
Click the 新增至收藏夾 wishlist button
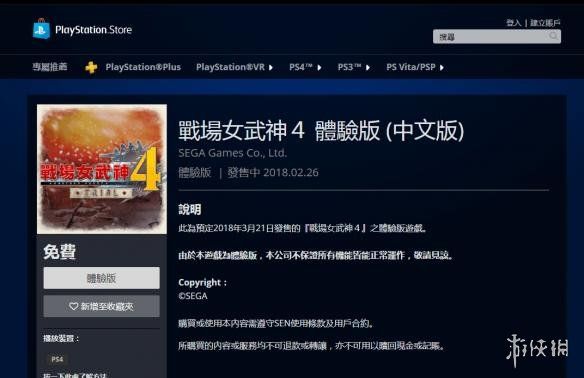click(102, 306)
